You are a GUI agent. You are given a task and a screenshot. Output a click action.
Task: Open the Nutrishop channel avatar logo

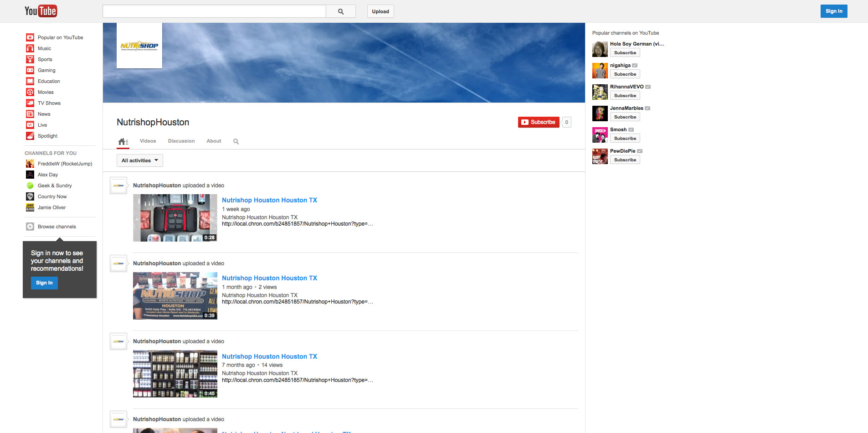139,46
